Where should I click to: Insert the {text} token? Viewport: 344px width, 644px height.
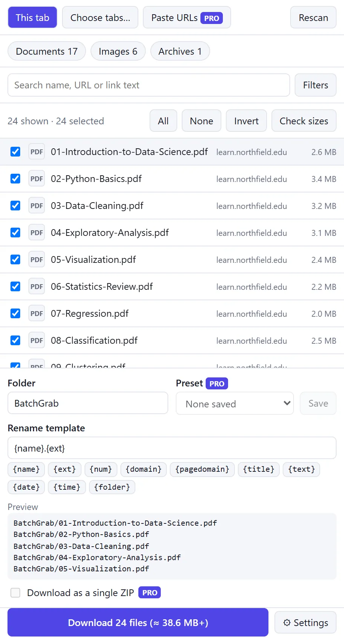(x=301, y=469)
